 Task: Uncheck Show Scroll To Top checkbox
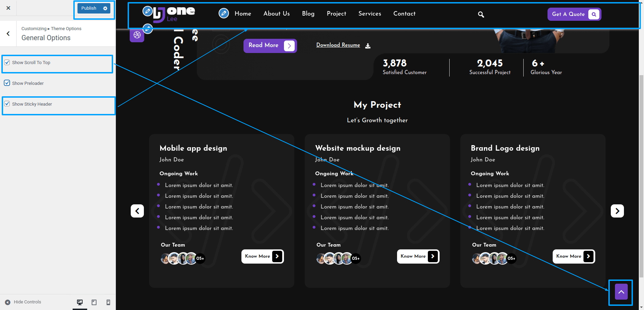coord(7,62)
